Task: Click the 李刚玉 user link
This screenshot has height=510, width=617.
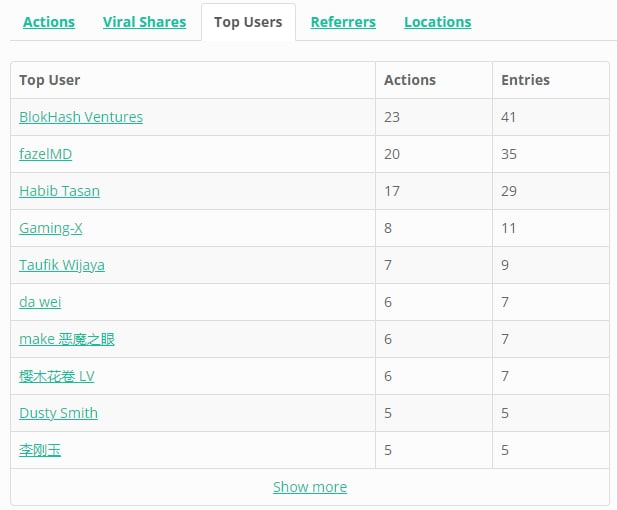Action: (40, 450)
